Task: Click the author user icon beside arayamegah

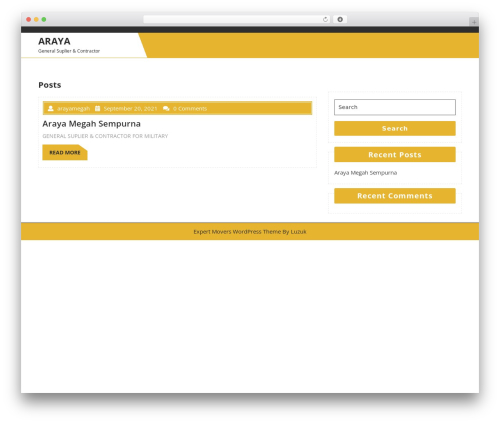Action: coord(50,109)
